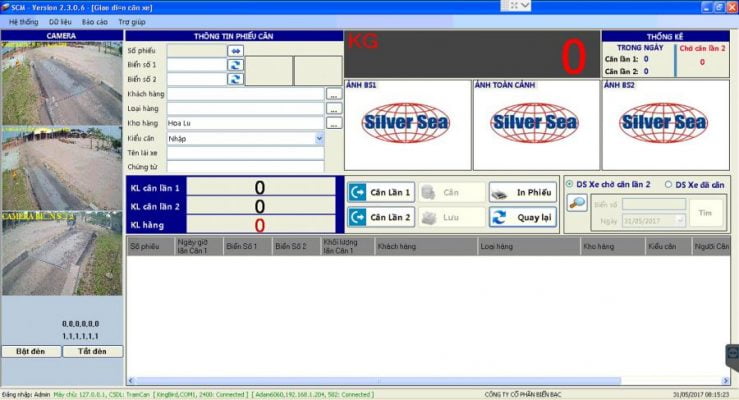This screenshot has width=739, height=400.
Task: Click the Số phiếu column header
Action: 150,246
